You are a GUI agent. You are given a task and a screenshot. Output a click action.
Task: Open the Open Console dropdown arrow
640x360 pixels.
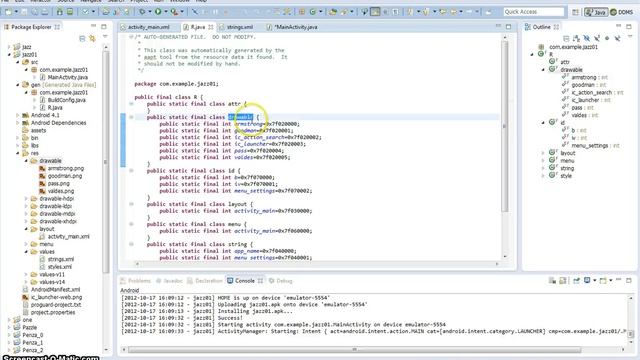pos(611,280)
